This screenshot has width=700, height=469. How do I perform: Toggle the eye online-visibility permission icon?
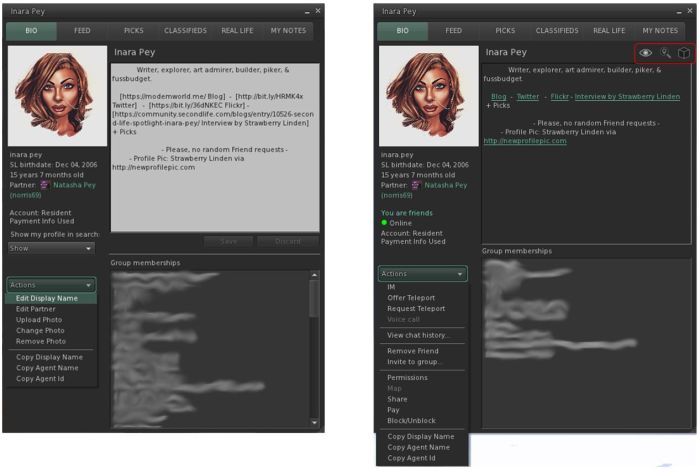(645, 53)
